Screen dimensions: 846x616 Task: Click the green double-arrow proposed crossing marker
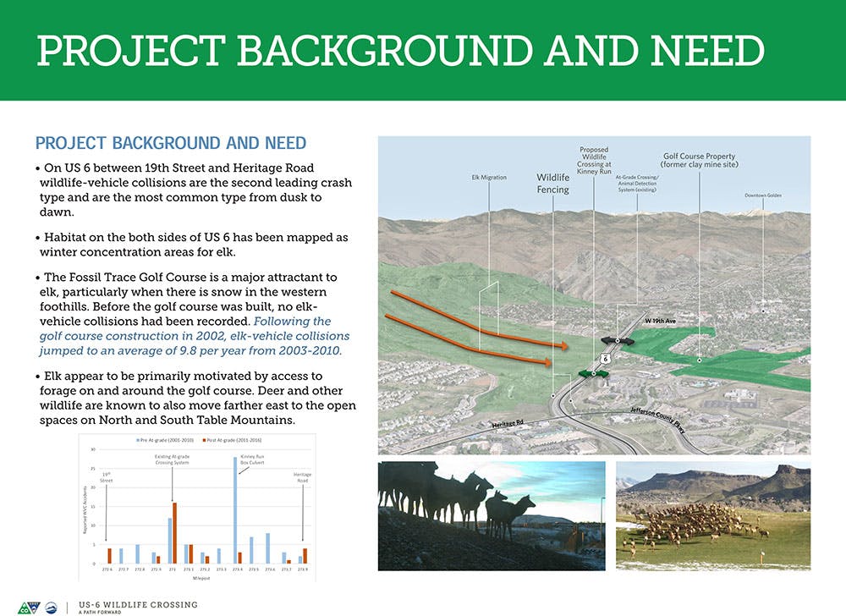[593, 373]
